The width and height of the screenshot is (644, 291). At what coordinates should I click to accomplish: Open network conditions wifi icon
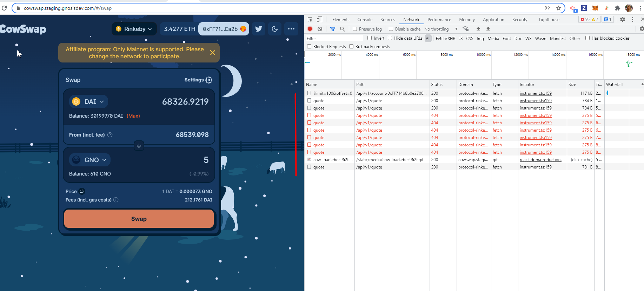point(466,29)
